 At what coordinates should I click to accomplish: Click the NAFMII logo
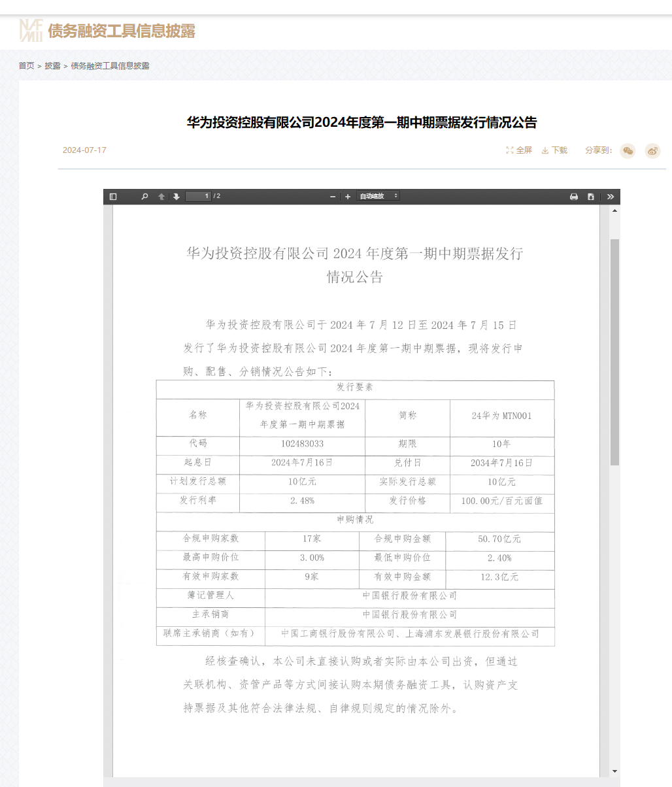pos(31,31)
